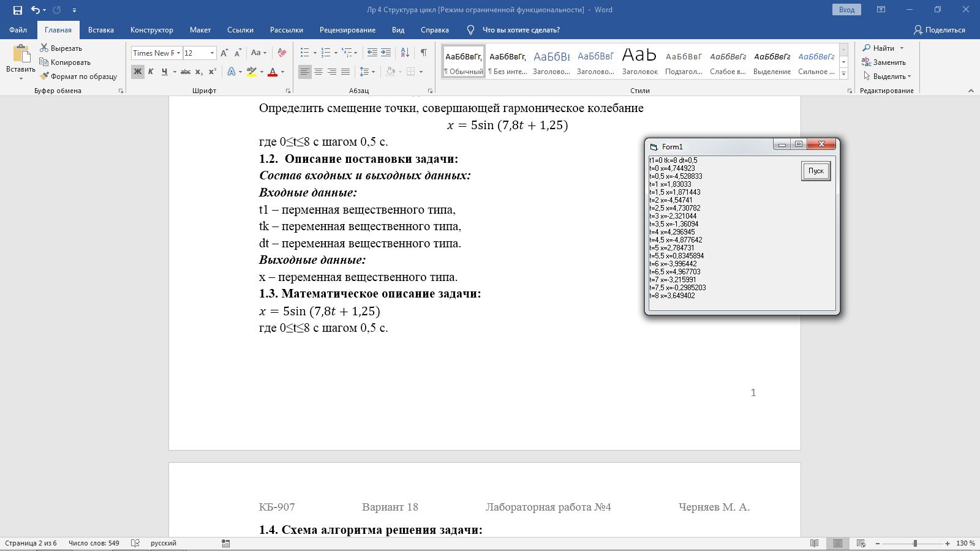Image resolution: width=980 pixels, height=551 pixels.
Task: Center align text
Action: pyautogui.click(x=318, y=72)
